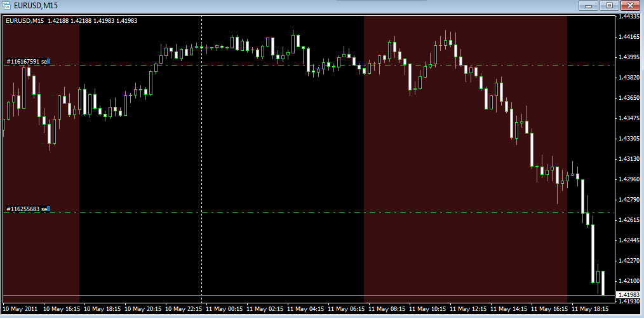The height and width of the screenshot is (318, 644).
Task: Click price scale value 1.42270
Action: tap(628, 260)
